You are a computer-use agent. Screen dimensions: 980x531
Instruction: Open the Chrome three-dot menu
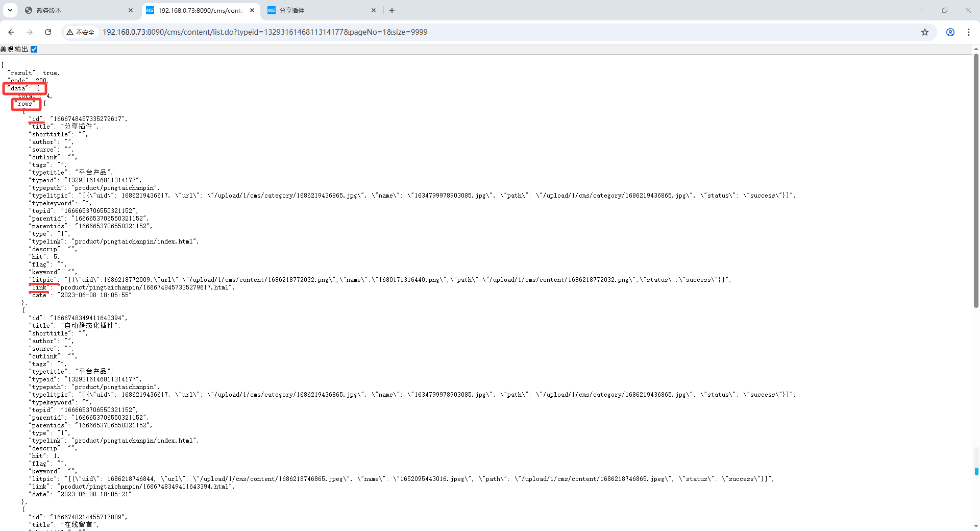968,32
